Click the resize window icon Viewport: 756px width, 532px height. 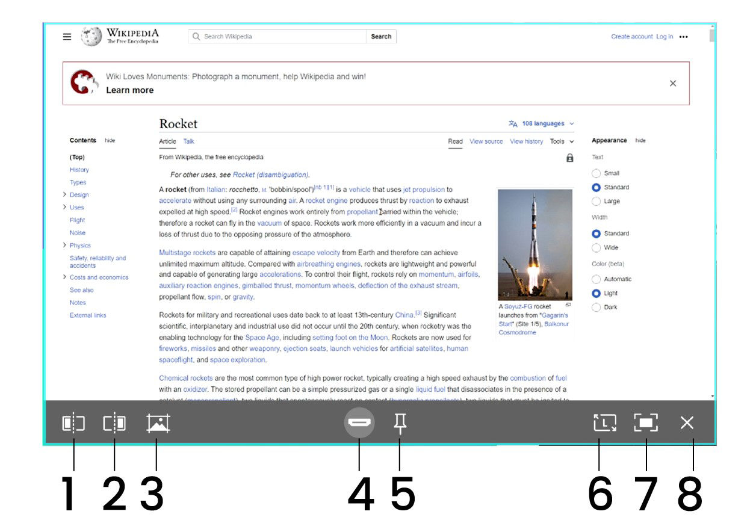pyautogui.click(x=604, y=424)
